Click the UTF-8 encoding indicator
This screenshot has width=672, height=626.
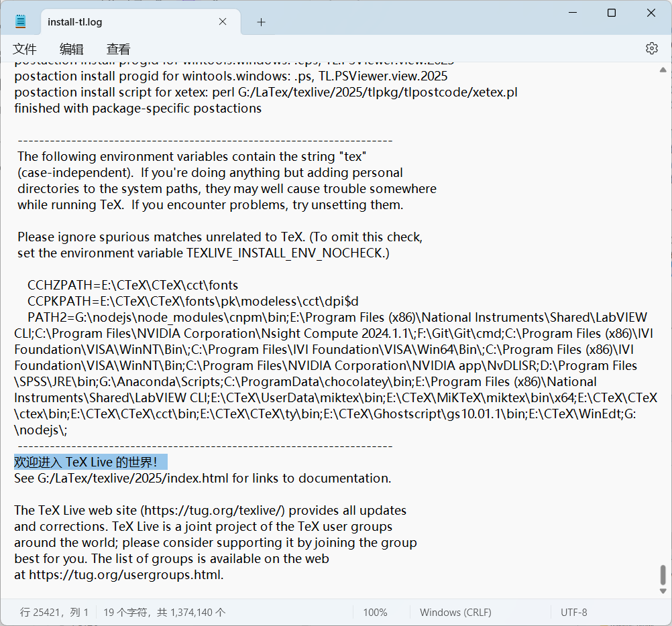(574, 613)
